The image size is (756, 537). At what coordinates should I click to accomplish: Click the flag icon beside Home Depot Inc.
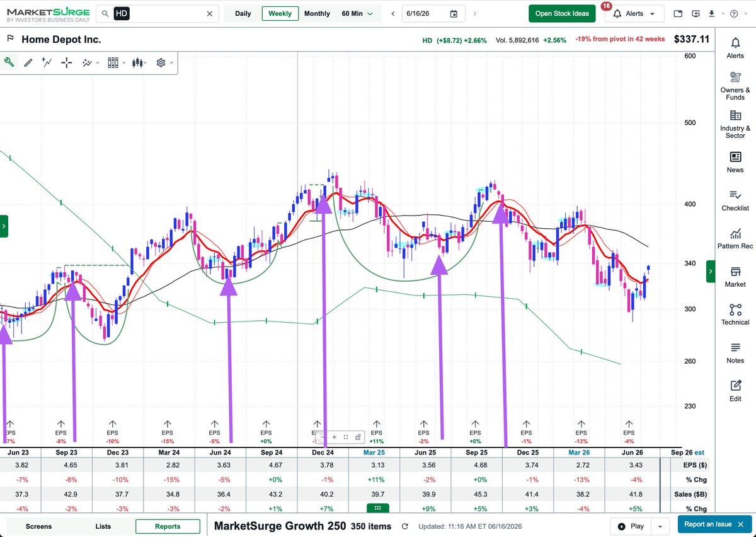click(10, 39)
